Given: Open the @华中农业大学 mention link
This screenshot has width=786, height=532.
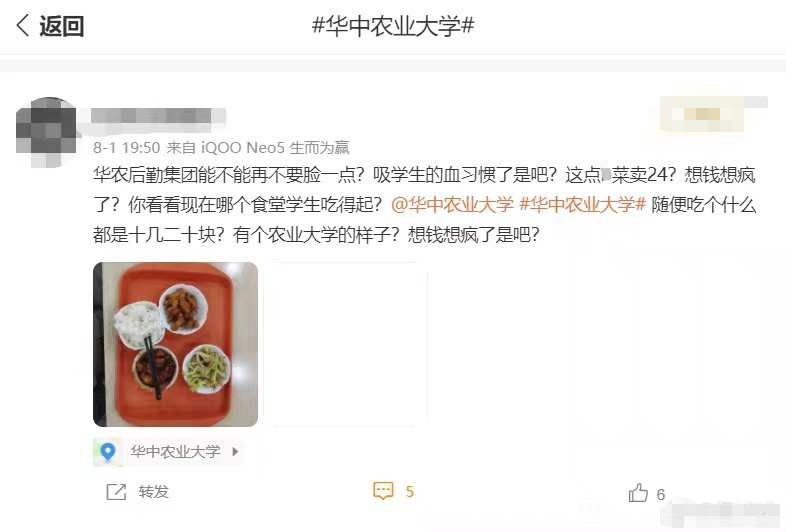Looking at the screenshot, I should pyautogui.click(x=453, y=205).
